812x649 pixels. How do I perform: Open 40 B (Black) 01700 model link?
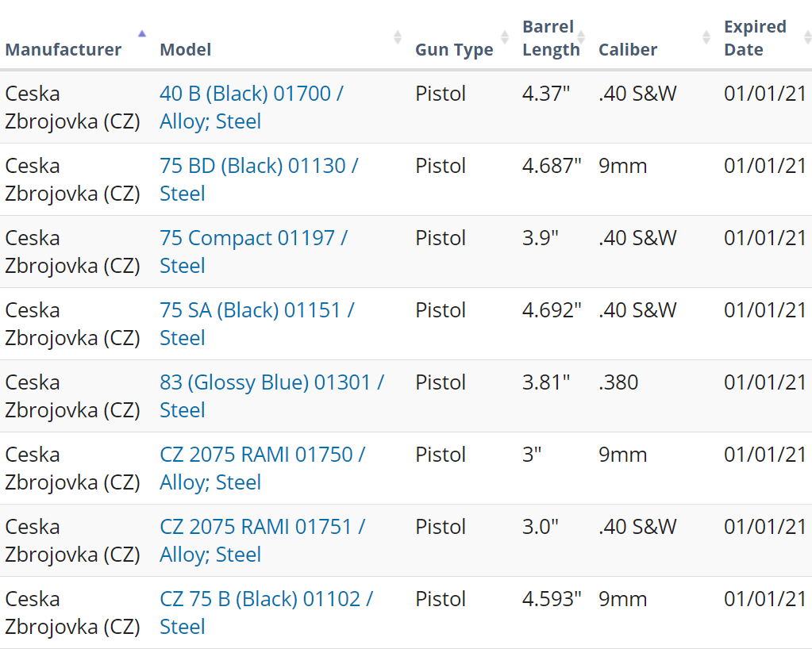[x=251, y=108]
